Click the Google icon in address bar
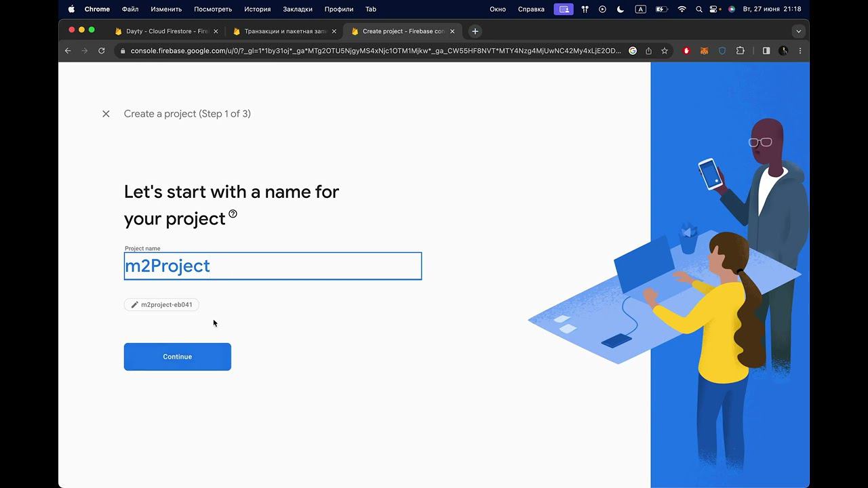Viewport: 868px width, 488px height. (633, 51)
